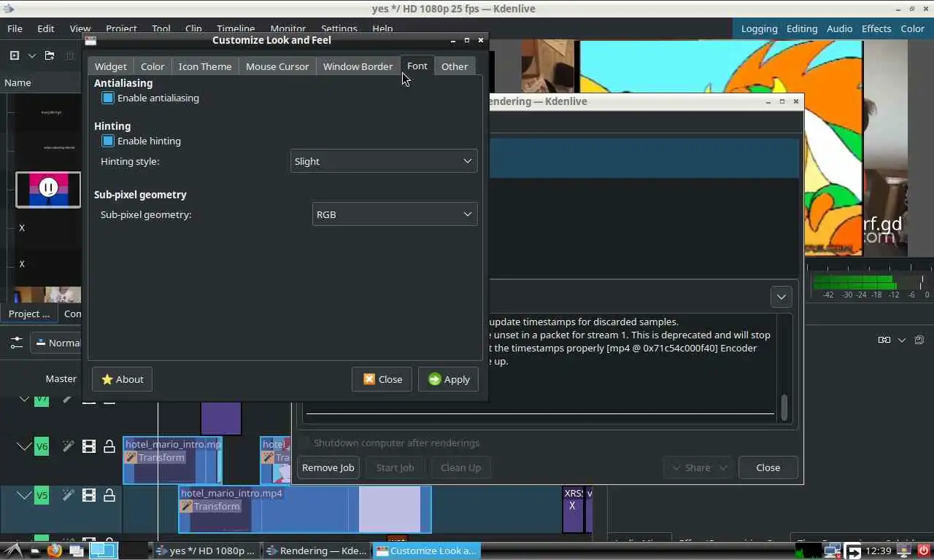Click Transform effect icon on first V6 clip
This screenshot has height=560, width=934.
(131, 457)
